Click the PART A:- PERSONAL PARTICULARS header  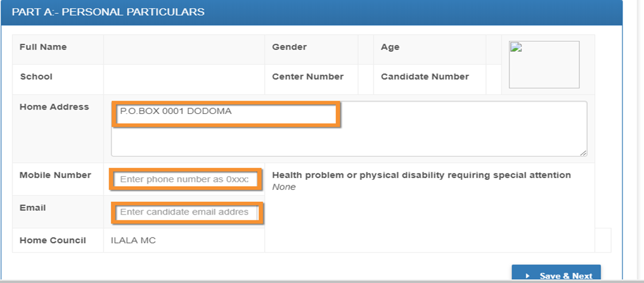[x=108, y=12]
